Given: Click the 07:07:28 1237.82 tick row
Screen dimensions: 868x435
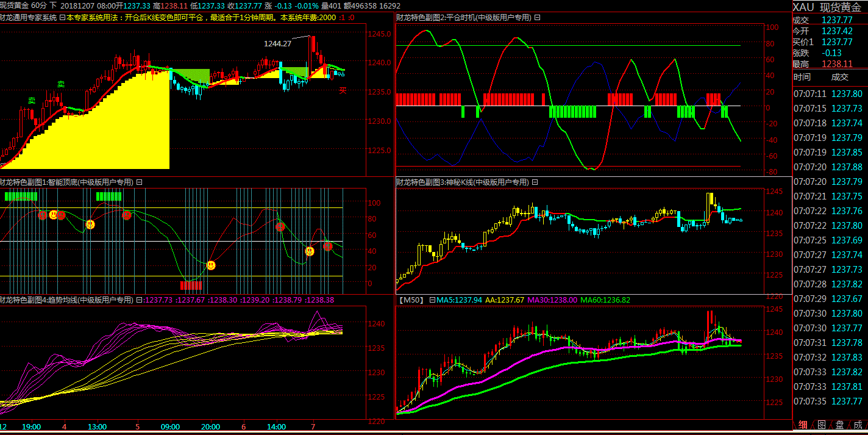Looking at the screenshot, I should (830, 284).
